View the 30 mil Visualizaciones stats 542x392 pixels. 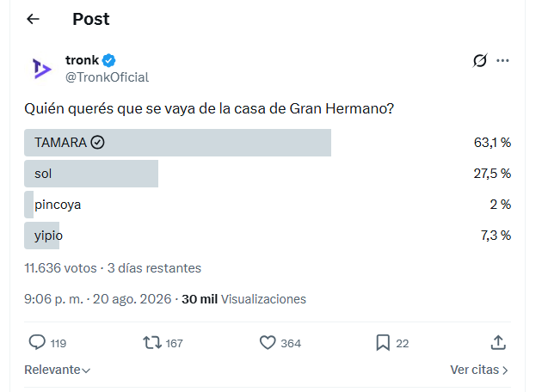pos(244,299)
